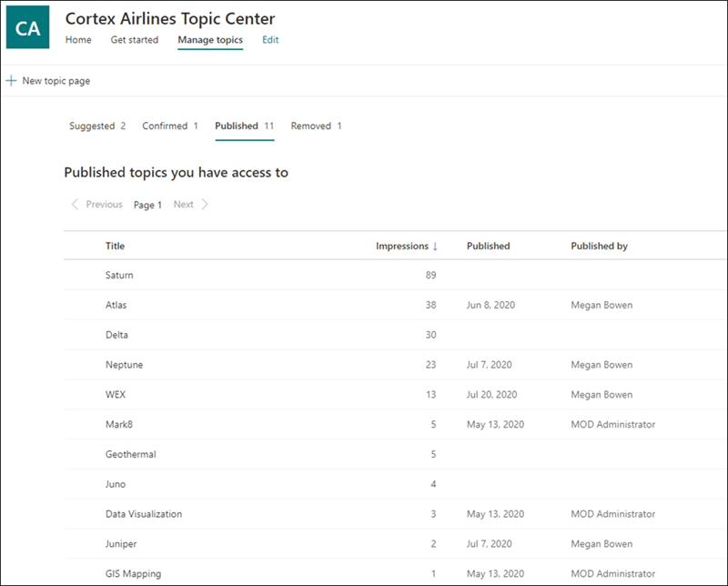Click the Impressions sort arrow icon

pyautogui.click(x=435, y=246)
